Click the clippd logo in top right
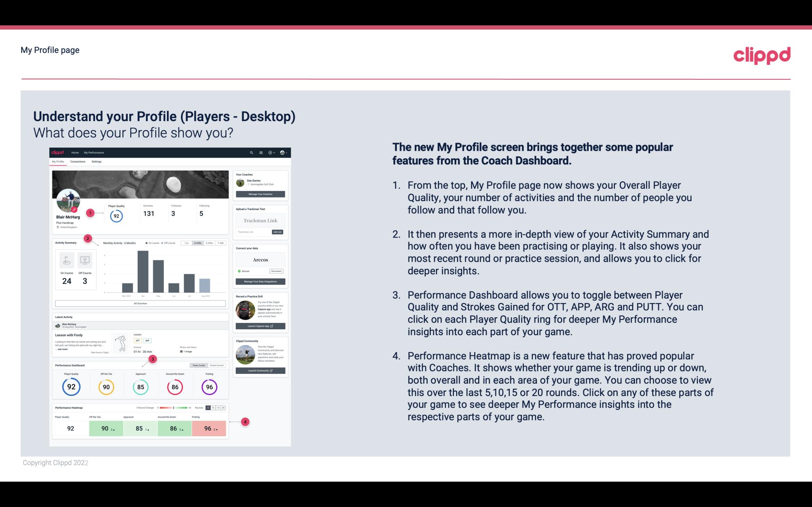812x507 pixels. click(760, 54)
